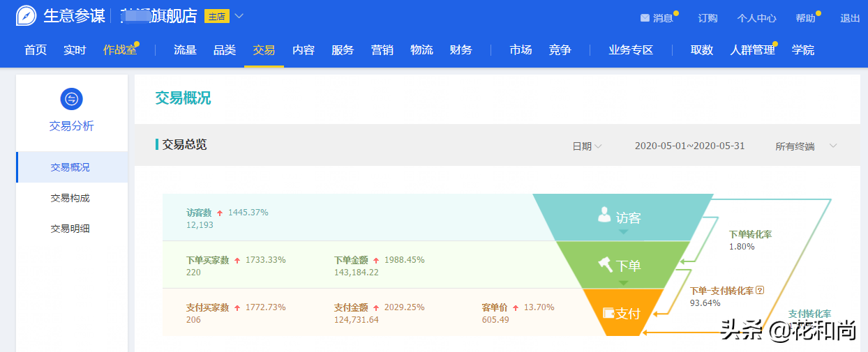Select 交易明细 in the sidebar
Viewport: 868px width, 352px height.
click(x=70, y=229)
